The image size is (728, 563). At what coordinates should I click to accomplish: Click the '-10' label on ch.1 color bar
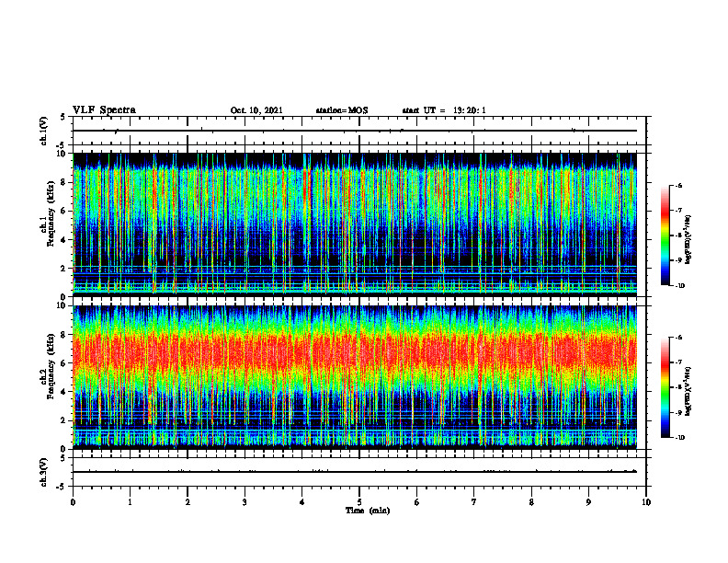(679, 286)
